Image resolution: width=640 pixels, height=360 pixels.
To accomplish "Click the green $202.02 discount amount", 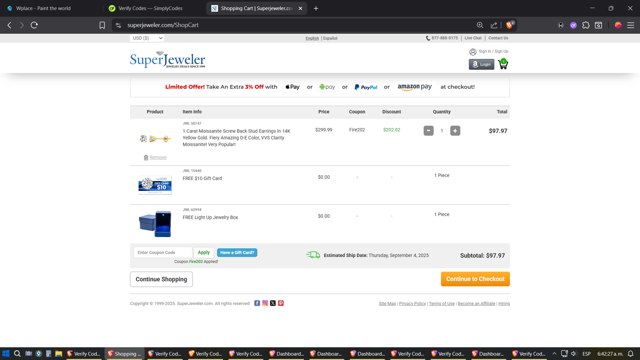I will coord(391,130).
